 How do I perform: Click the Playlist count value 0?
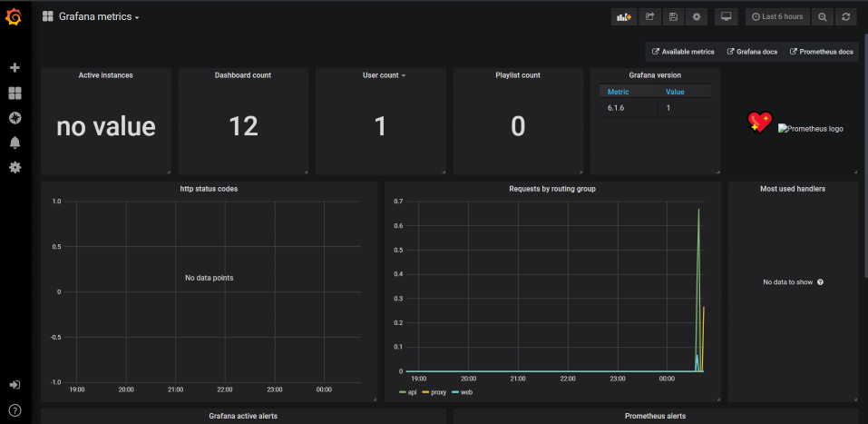[518, 127]
